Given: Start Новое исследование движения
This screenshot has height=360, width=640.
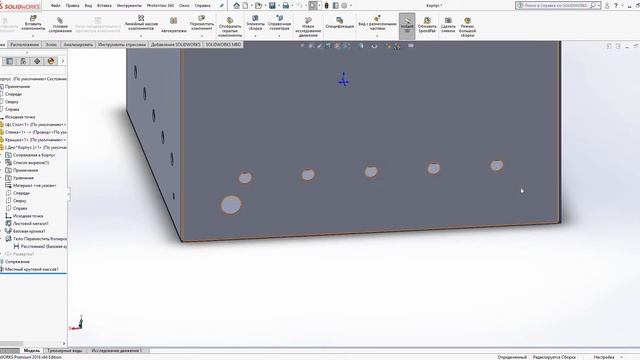Looking at the screenshot, I should pyautogui.click(x=308, y=27).
